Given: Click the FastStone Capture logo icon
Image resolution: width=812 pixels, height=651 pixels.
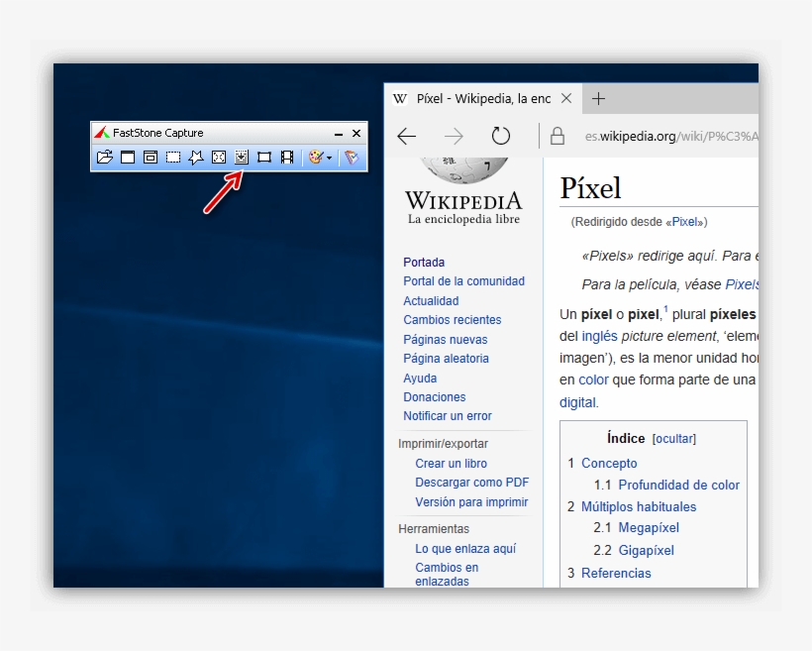Looking at the screenshot, I should pyautogui.click(x=101, y=133).
